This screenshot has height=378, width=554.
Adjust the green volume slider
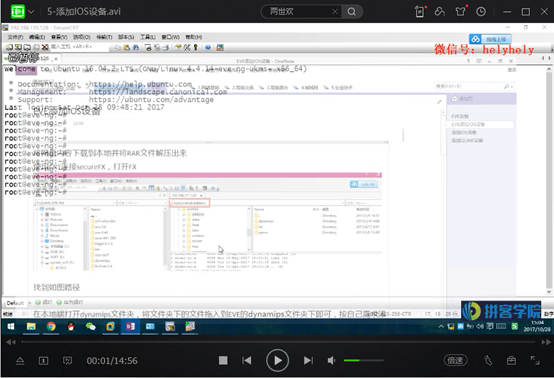tap(364, 360)
